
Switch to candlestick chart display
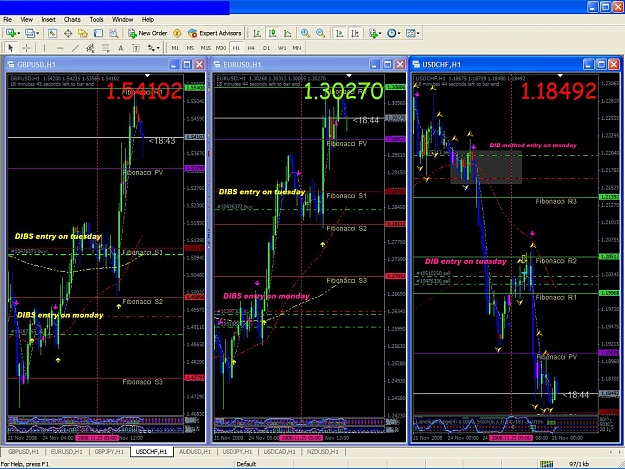click(273, 33)
